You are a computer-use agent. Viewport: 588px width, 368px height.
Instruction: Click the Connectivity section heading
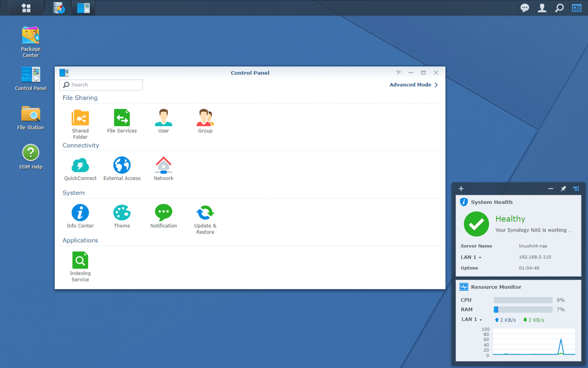point(81,145)
